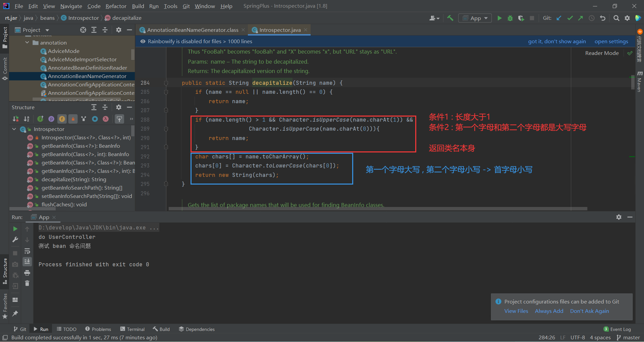Click 'open settings' link in Rainbowify banner
The height and width of the screenshot is (342, 644).
click(x=611, y=41)
